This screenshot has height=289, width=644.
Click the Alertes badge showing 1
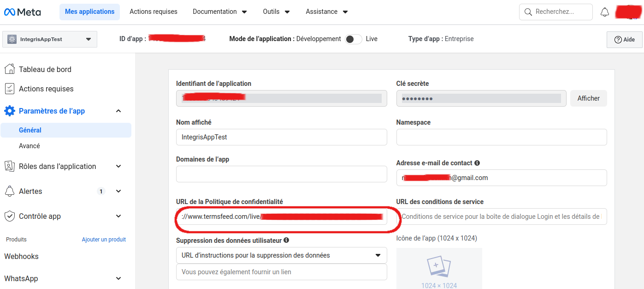point(101,191)
